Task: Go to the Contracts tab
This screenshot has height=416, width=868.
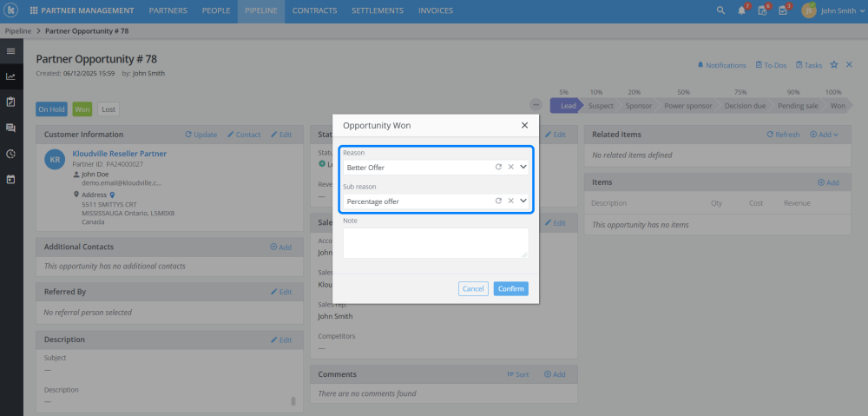Action: point(314,10)
